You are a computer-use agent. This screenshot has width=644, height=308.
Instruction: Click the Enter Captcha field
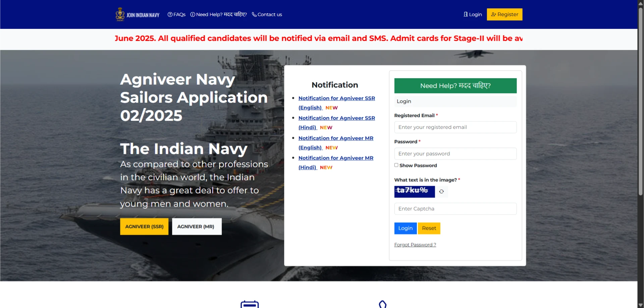pos(455,209)
